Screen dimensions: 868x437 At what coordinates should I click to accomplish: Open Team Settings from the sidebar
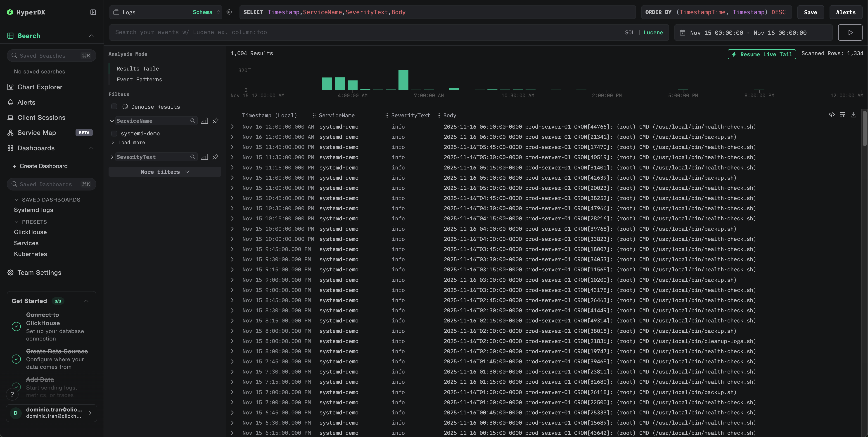[39, 272]
